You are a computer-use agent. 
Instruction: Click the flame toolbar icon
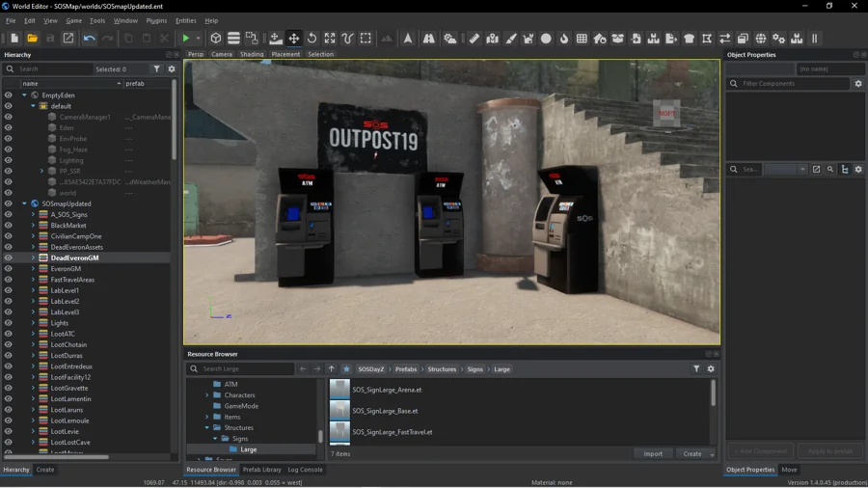564,39
